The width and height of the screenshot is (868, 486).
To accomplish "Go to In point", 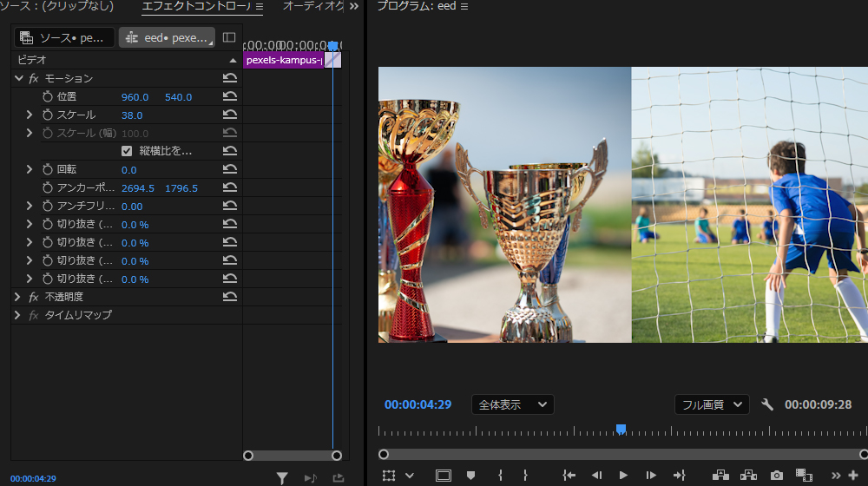I will point(569,476).
